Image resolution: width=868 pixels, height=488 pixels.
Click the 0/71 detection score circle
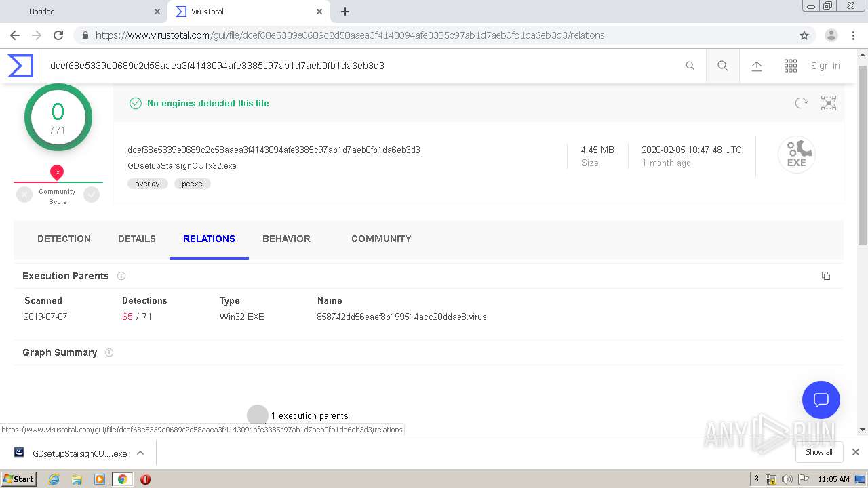tap(58, 118)
